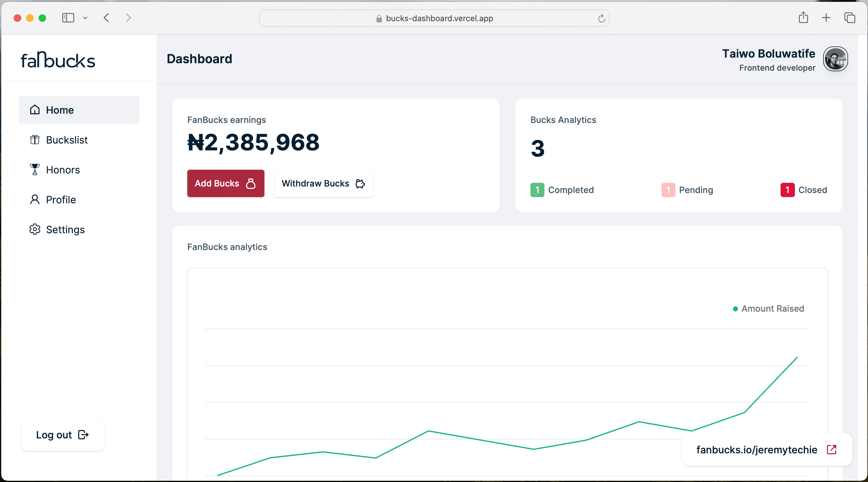This screenshot has height=482, width=868.
Task: Toggle the Safari sidebar button
Action: pos(68,18)
